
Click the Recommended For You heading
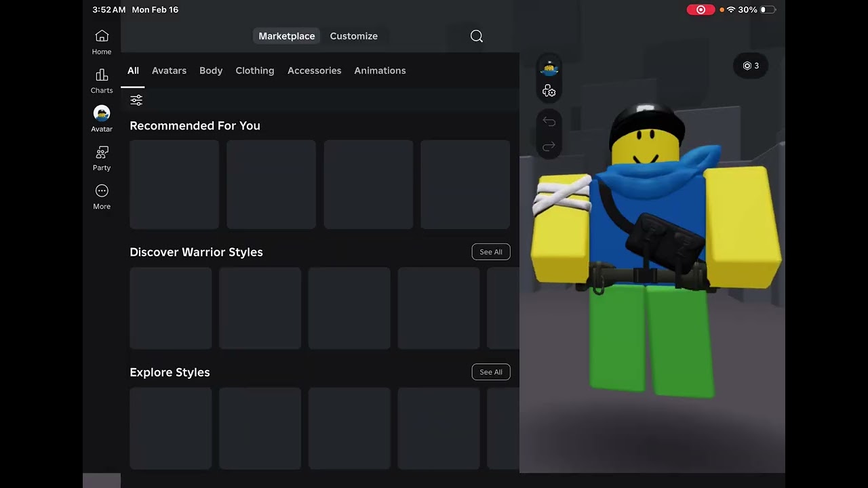click(195, 125)
